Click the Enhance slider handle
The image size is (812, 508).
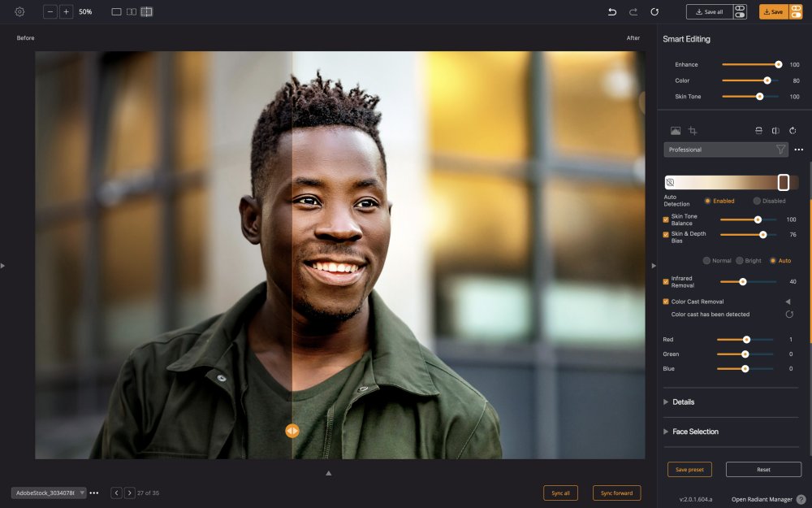[x=778, y=64]
